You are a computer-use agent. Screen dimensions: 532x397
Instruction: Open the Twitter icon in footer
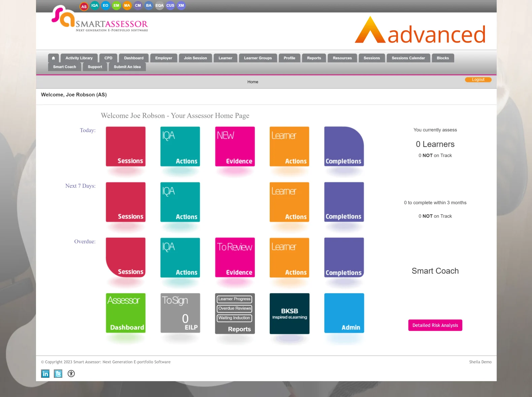pos(58,373)
